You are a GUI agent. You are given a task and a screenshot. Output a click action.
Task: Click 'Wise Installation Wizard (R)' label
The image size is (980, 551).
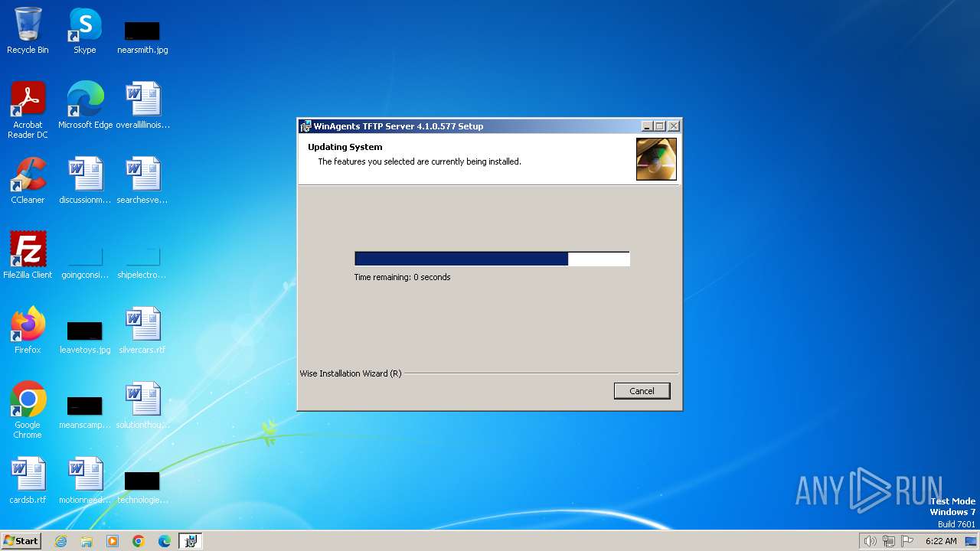coord(351,373)
